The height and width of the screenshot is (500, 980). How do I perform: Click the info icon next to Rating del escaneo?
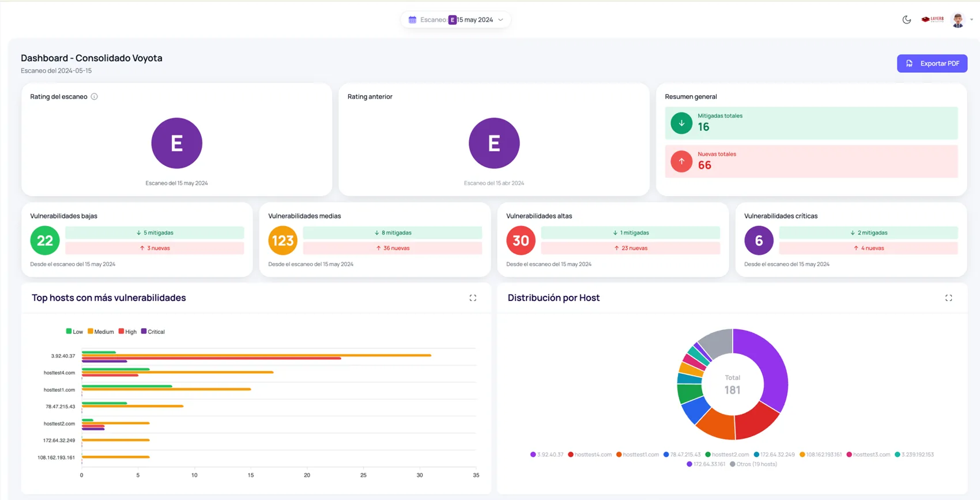click(x=94, y=96)
